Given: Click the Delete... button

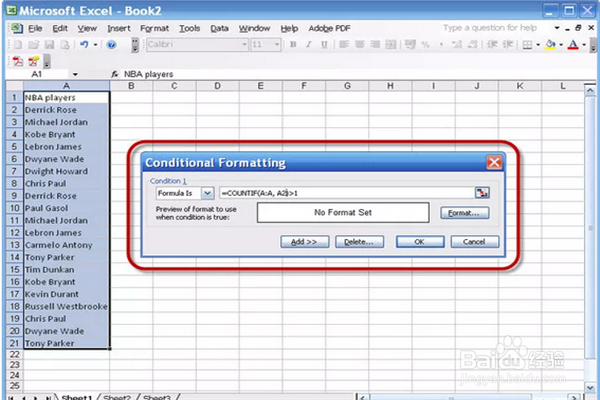Looking at the screenshot, I should pos(359,242).
